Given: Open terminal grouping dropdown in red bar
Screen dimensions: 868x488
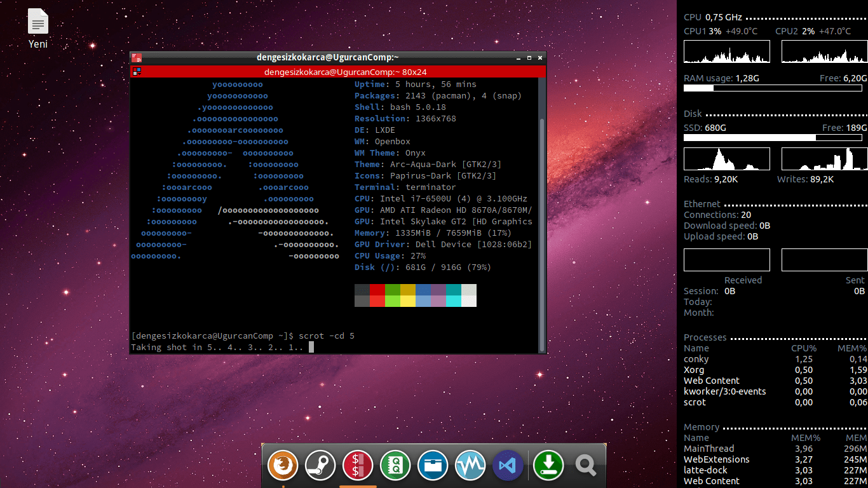Looking at the screenshot, I should (x=137, y=72).
